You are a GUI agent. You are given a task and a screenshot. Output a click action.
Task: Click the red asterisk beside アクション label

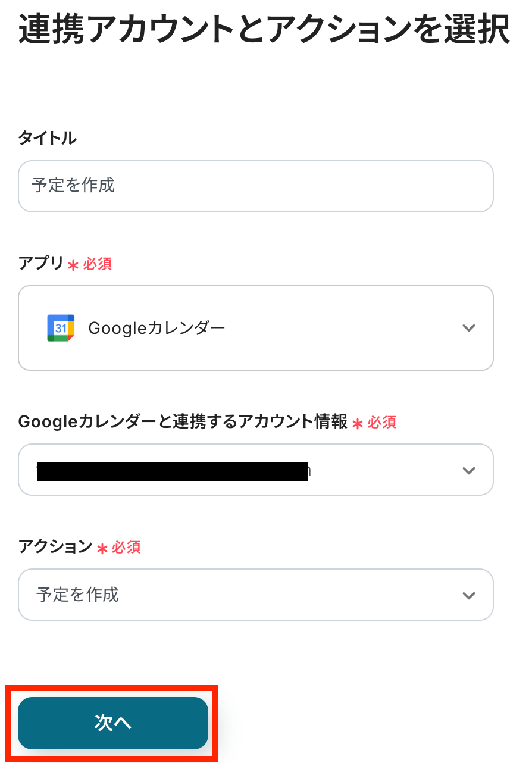coord(102,548)
